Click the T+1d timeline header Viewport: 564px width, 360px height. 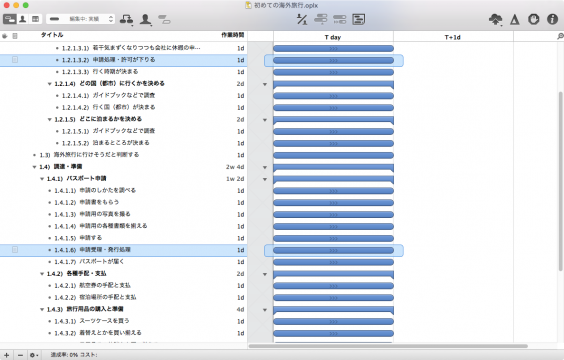point(453,37)
